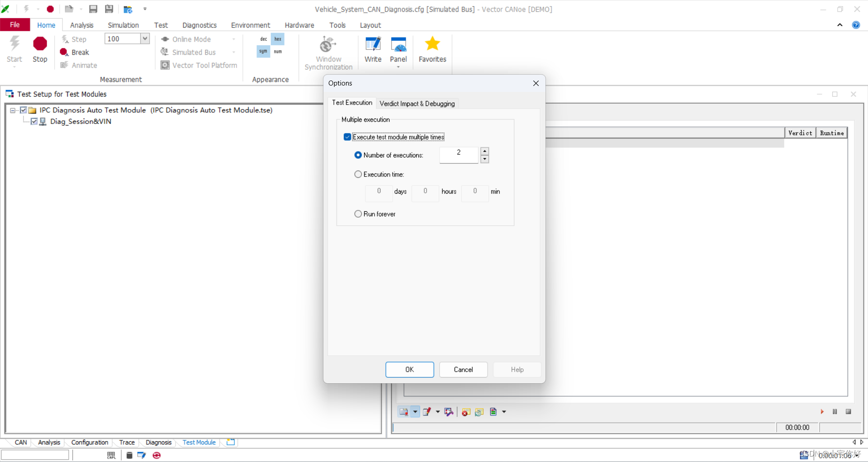Click the Favorites star icon
Viewport: 868px width, 462px height.
pos(432,44)
